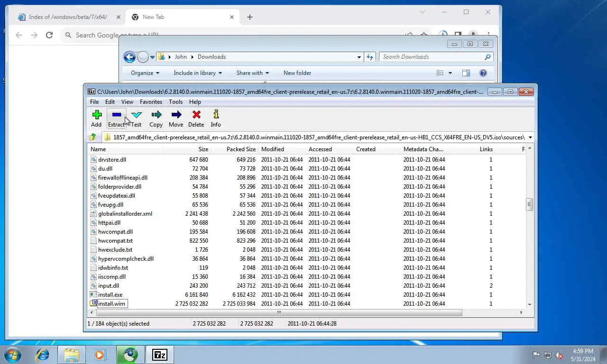Select the globalinstallorder.xml file icon
Image resolution: width=607 pixels, height=364 pixels.
click(x=93, y=214)
